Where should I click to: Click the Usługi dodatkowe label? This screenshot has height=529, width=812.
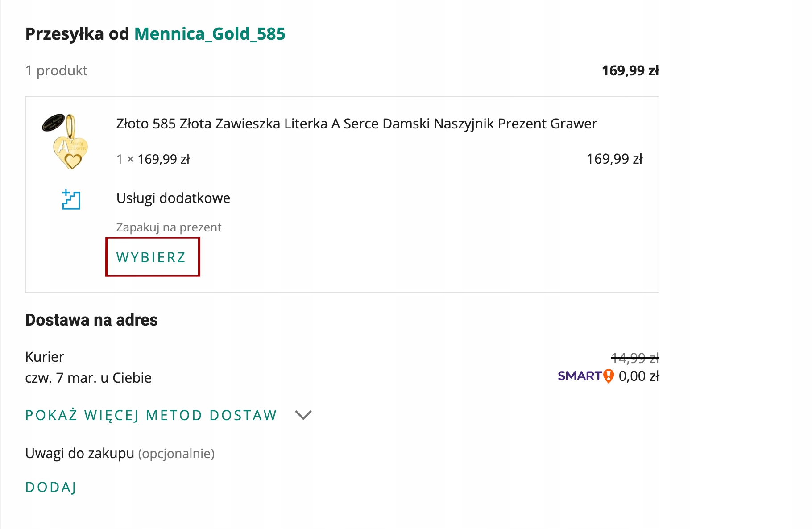[173, 198]
